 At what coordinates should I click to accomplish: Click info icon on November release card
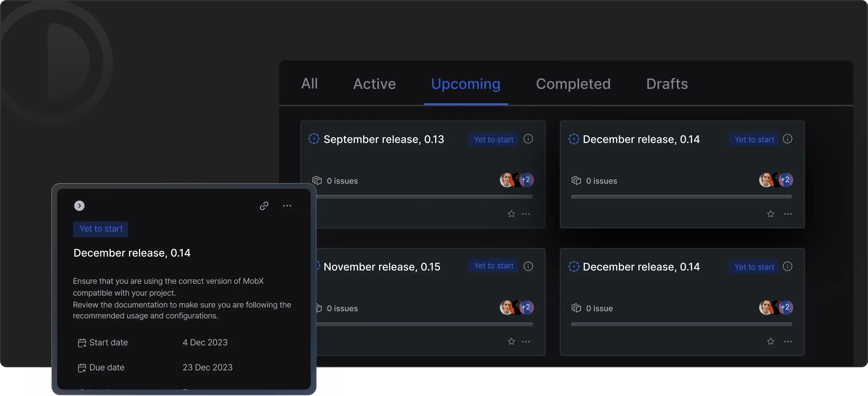coord(528,266)
